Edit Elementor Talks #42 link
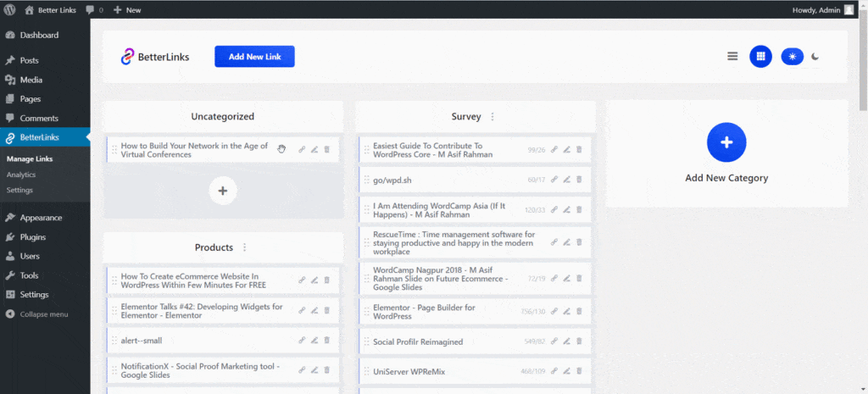Image resolution: width=868 pixels, height=394 pixels. click(x=314, y=310)
